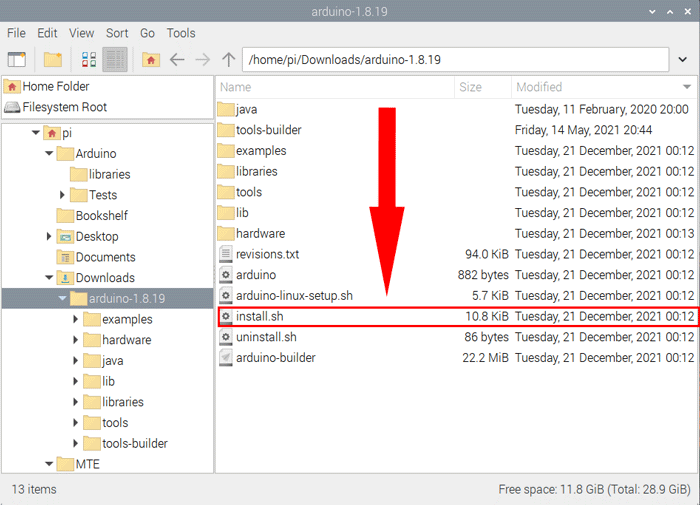
Task: Select the uninstall.sh script icon
Action: (226, 337)
